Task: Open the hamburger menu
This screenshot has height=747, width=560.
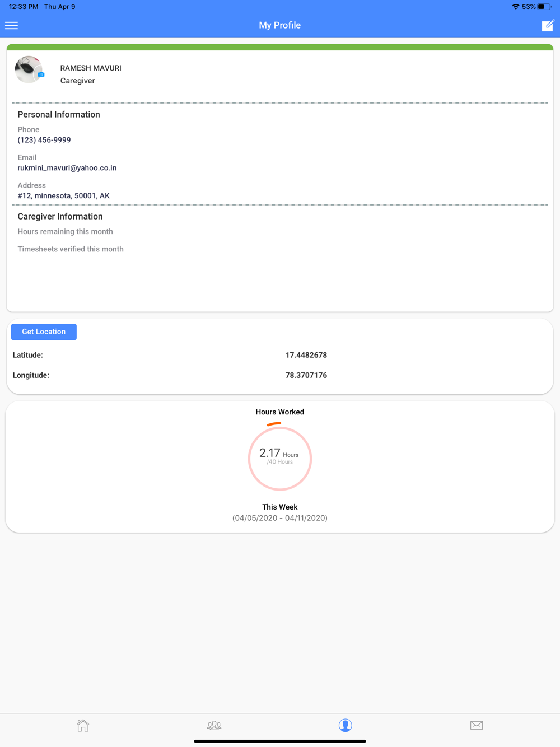Action: [x=11, y=25]
